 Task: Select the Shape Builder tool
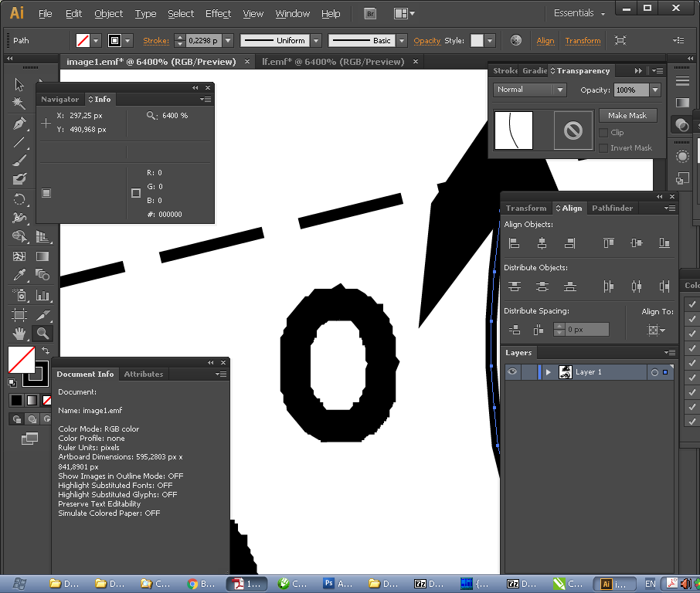[x=19, y=236]
